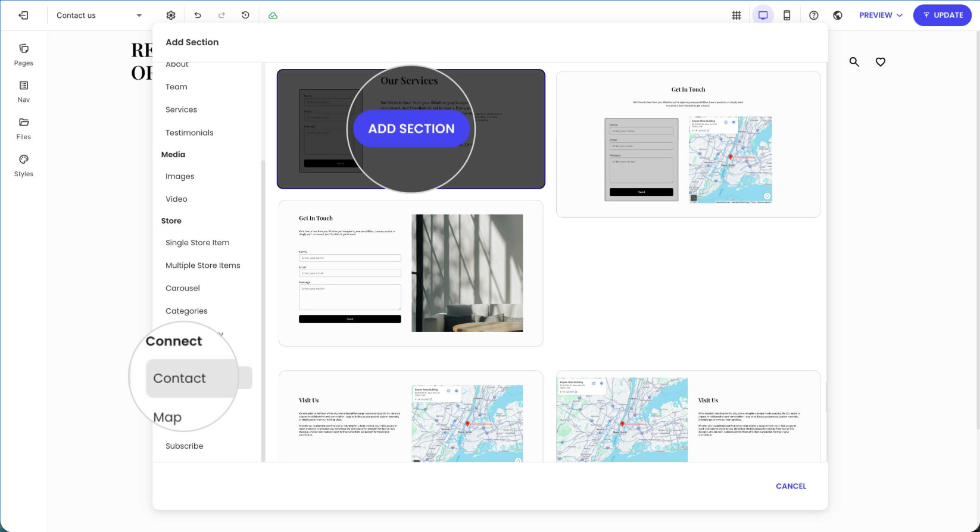Click the site search magnifier icon
The height and width of the screenshot is (532, 980).
(854, 62)
